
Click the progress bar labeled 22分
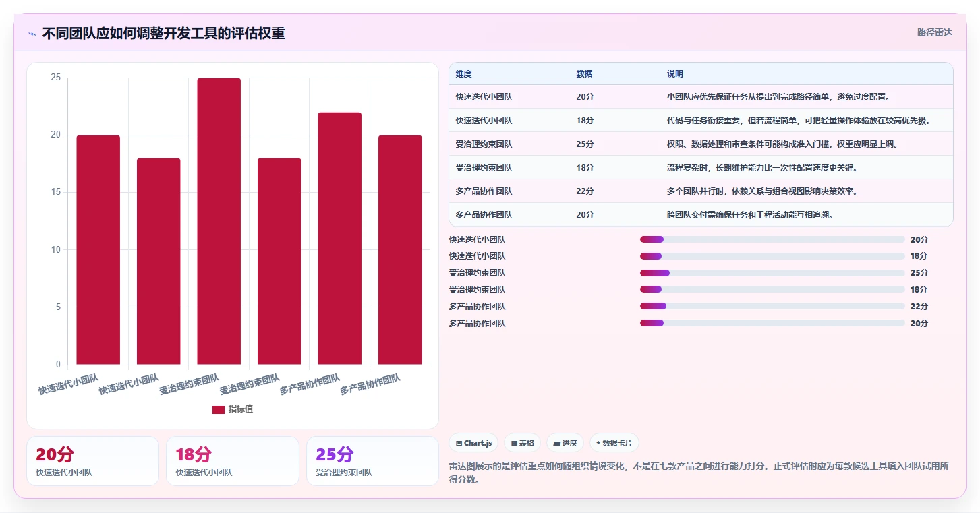(x=772, y=307)
